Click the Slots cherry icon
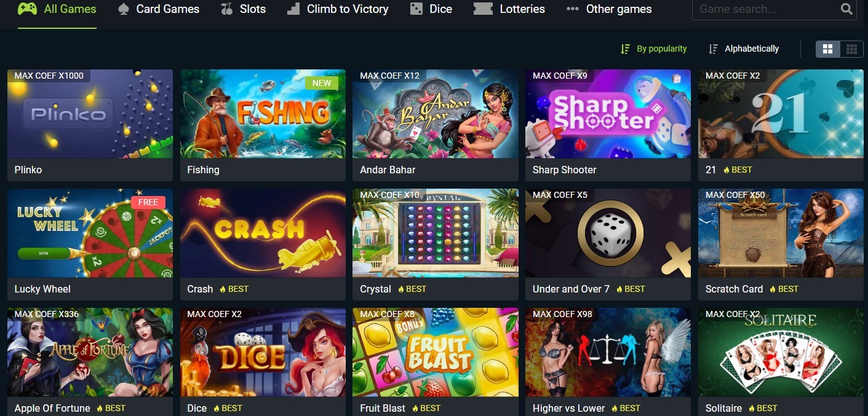868x416 pixels. tap(227, 9)
